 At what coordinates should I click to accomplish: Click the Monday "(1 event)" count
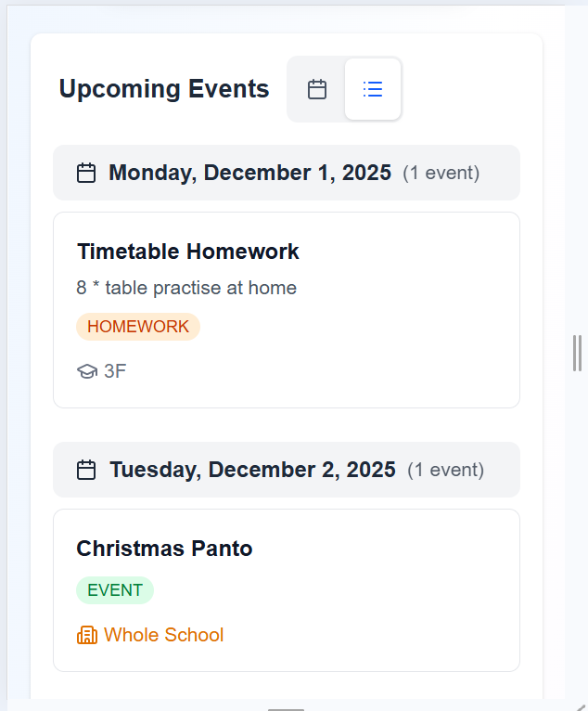click(441, 173)
